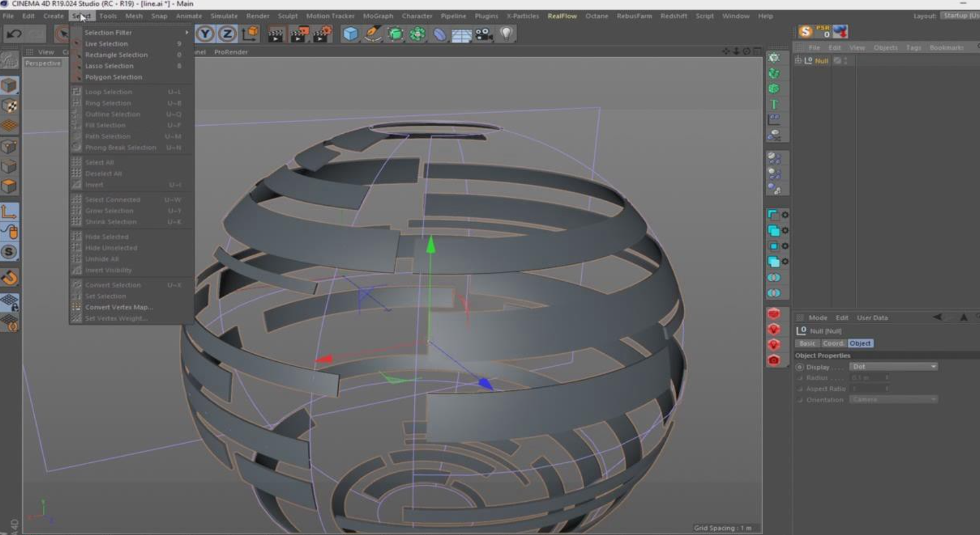Open the Tools menu

(x=108, y=16)
